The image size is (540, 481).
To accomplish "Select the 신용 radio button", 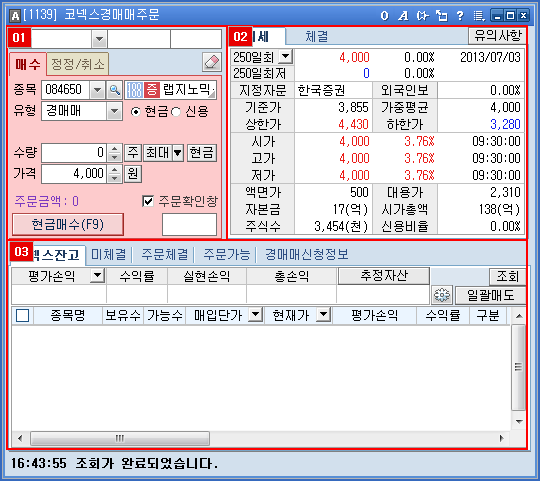I will tap(176, 112).
